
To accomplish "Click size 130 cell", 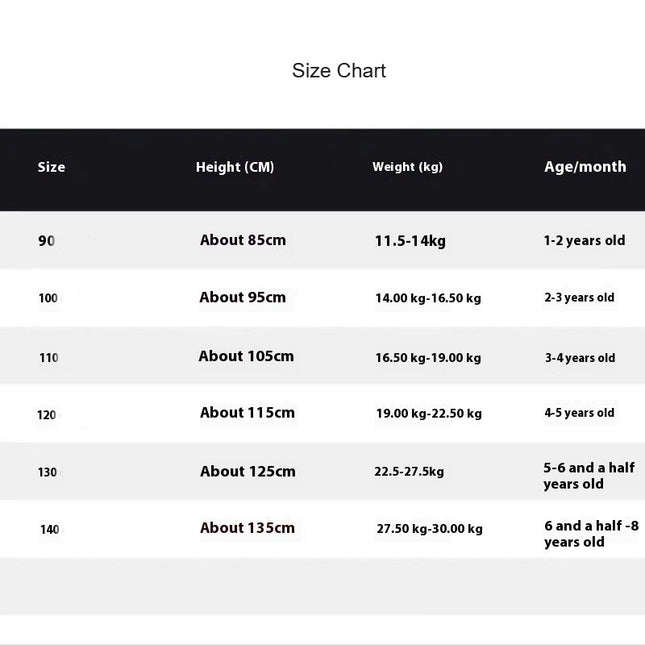I will (x=47, y=472).
